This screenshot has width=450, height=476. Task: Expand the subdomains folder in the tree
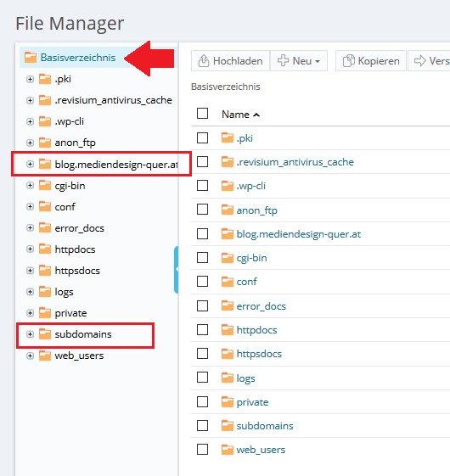pos(30,334)
